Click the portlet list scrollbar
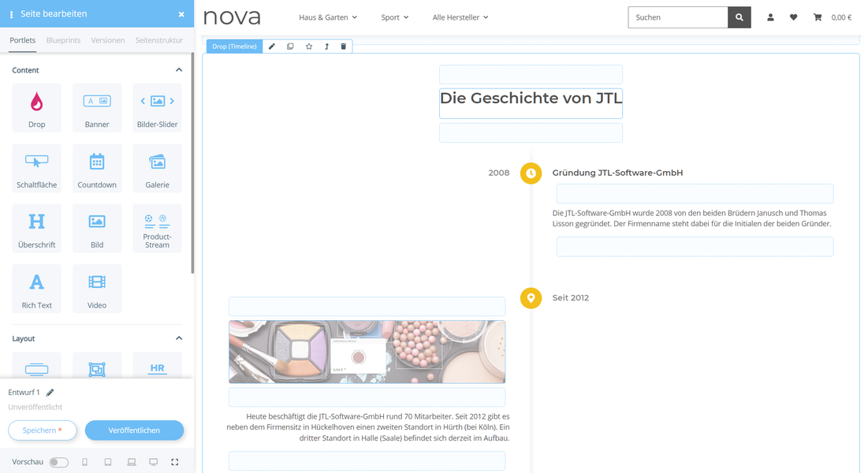 point(192,163)
